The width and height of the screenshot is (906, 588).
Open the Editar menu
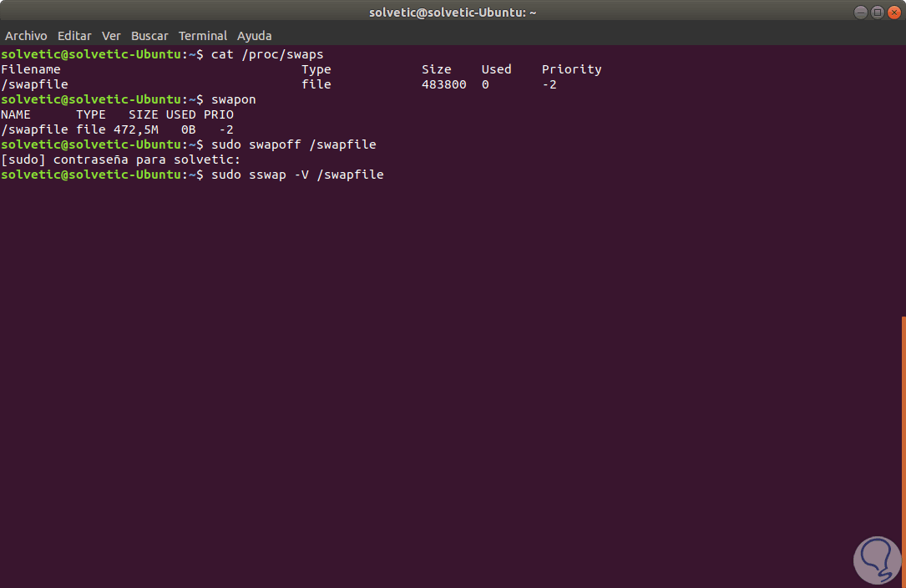pyautogui.click(x=74, y=36)
